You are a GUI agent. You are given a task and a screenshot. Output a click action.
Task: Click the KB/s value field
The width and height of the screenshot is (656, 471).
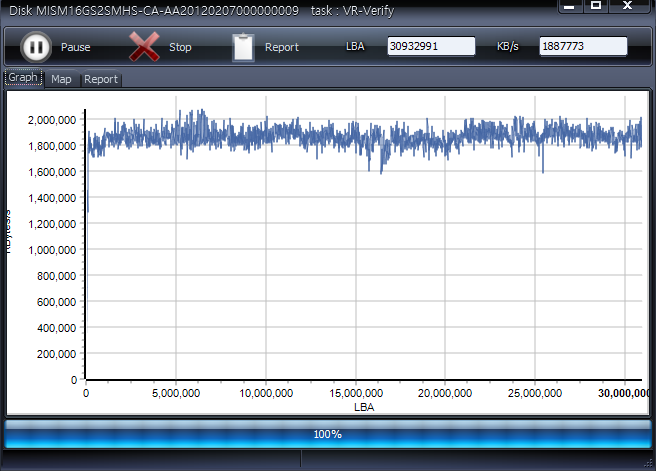tap(583, 46)
